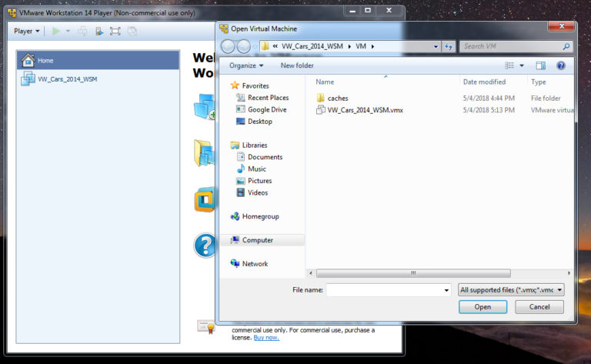
Task: Open the Organize menu
Action: pyautogui.click(x=245, y=66)
